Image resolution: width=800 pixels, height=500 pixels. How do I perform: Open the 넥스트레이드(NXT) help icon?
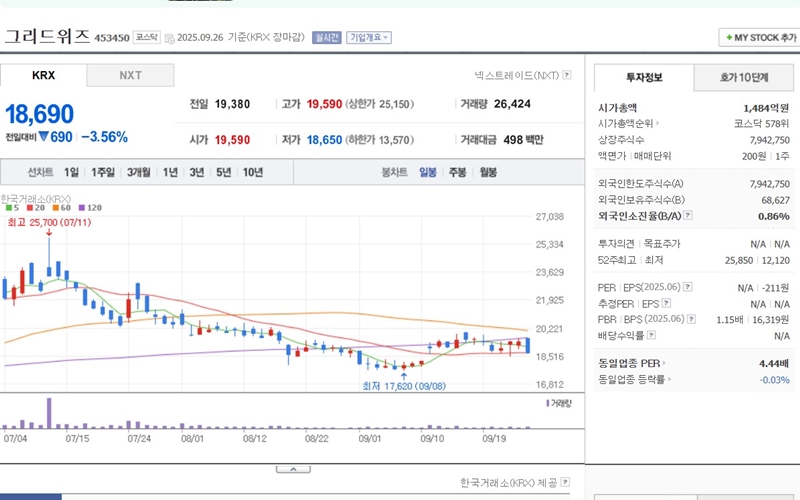pyautogui.click(x=566, y=75)
